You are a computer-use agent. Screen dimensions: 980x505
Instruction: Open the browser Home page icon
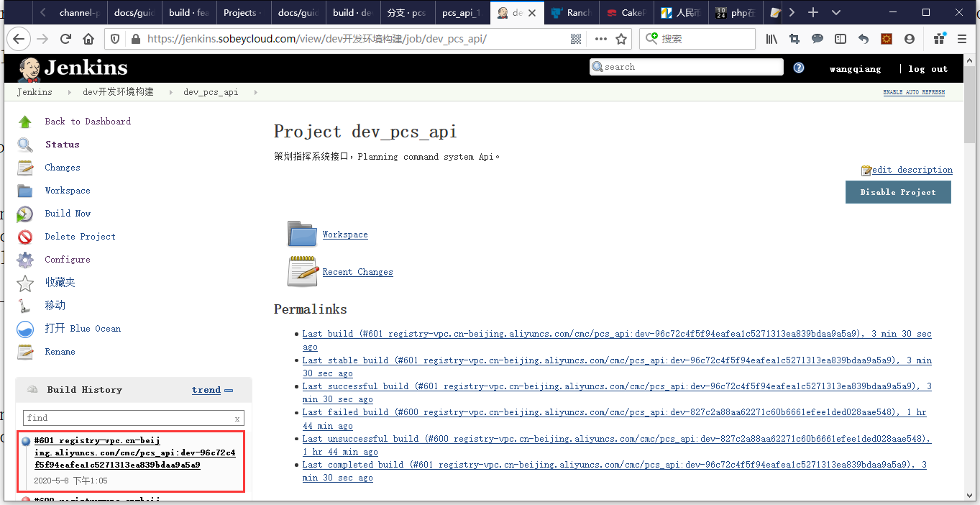88,39
